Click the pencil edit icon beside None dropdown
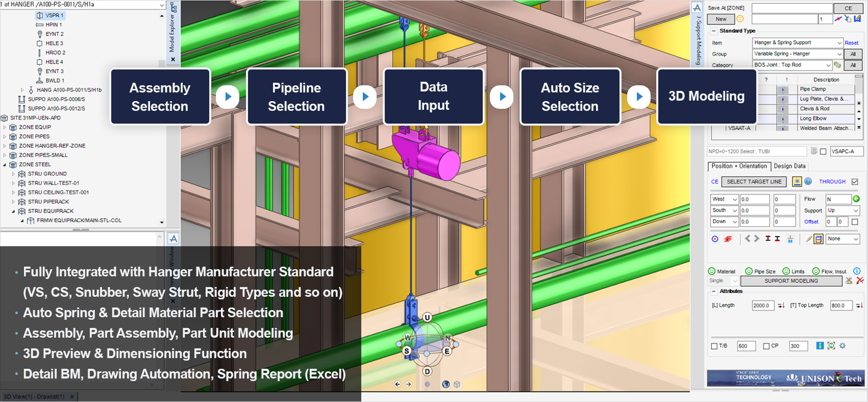Viewport: 868px width, 402px height. tap(809, 239)
